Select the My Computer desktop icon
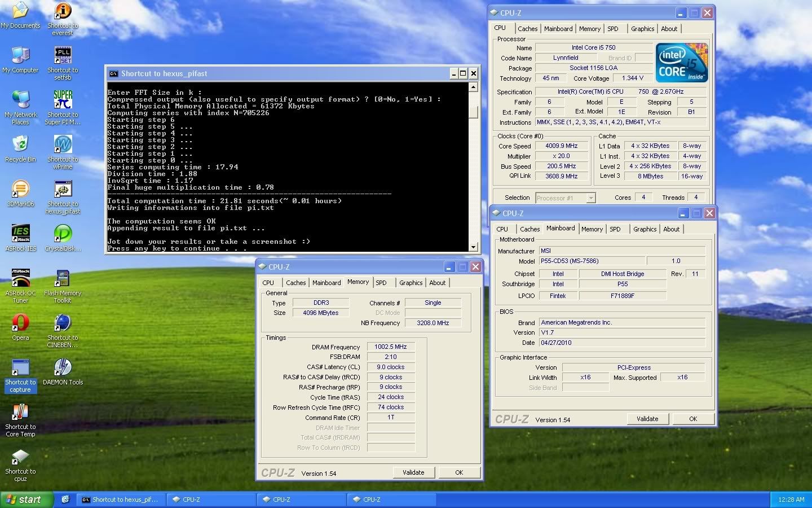The width and height of the screenshot is (812, 508). [20, 55]
